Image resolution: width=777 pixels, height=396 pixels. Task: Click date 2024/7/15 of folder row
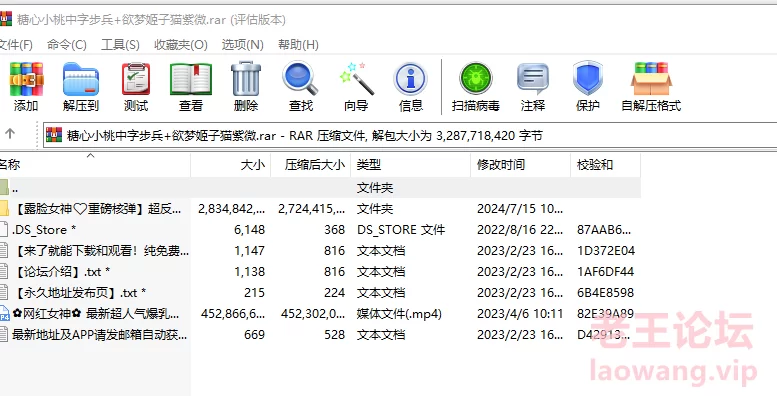pyautogui.click(x=520, y=209)
